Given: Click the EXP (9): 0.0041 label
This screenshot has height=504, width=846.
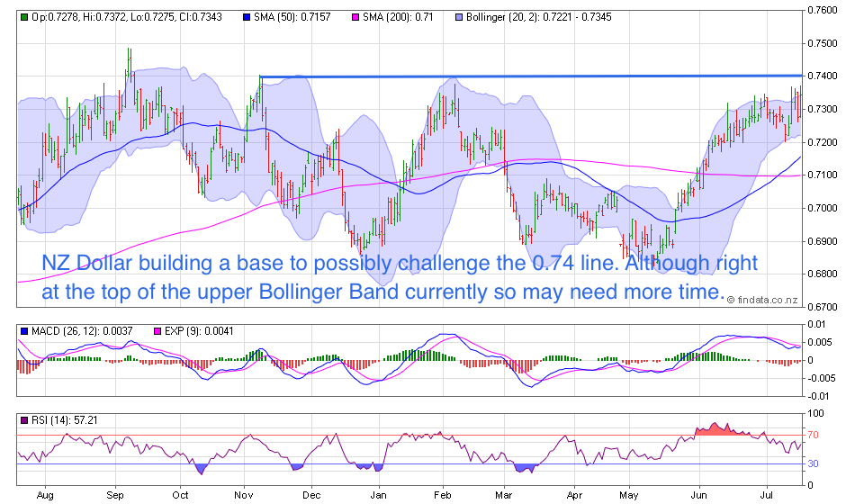Looking at the screenshot, I should tap(199, 331).
